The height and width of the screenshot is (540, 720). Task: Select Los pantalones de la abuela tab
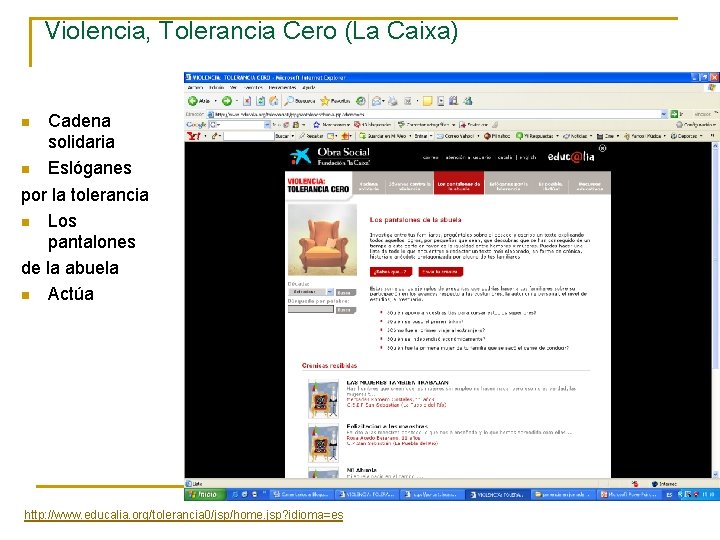[459, 184]
